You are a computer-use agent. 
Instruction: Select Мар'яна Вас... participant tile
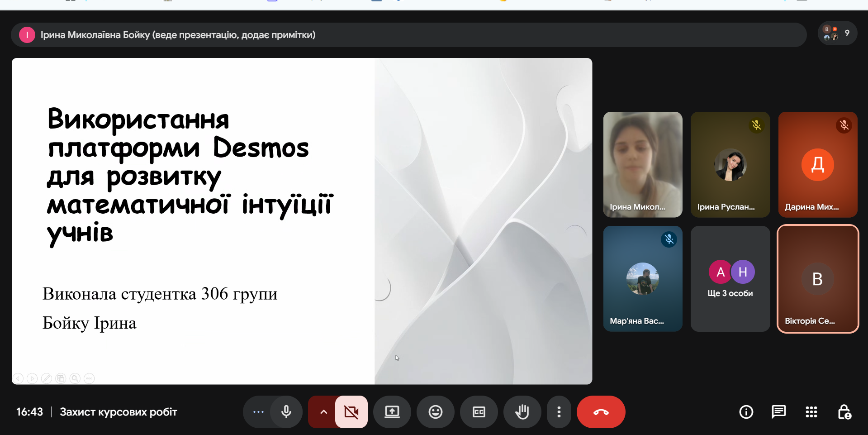[643, 279]
